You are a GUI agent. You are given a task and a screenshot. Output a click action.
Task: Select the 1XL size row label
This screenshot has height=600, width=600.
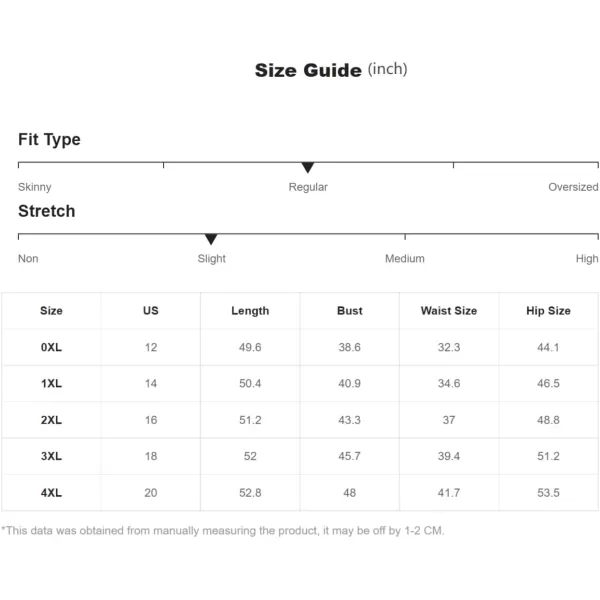click(51, 383)
